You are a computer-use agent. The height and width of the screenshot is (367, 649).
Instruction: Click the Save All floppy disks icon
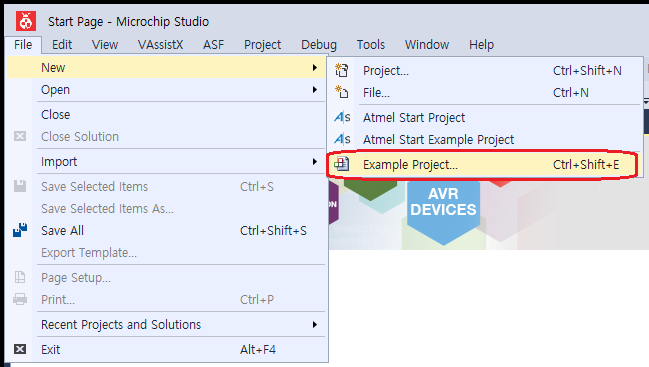coord(20,230)
